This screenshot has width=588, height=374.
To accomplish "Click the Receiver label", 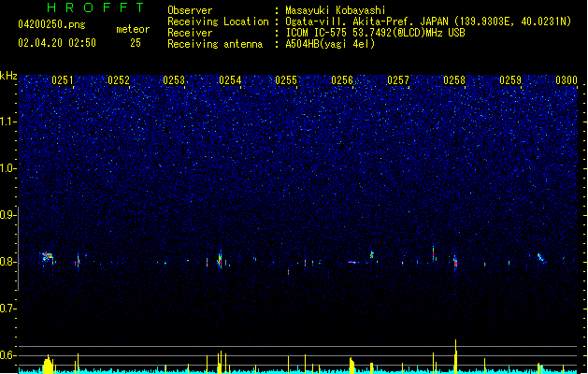I will (190, 33).
